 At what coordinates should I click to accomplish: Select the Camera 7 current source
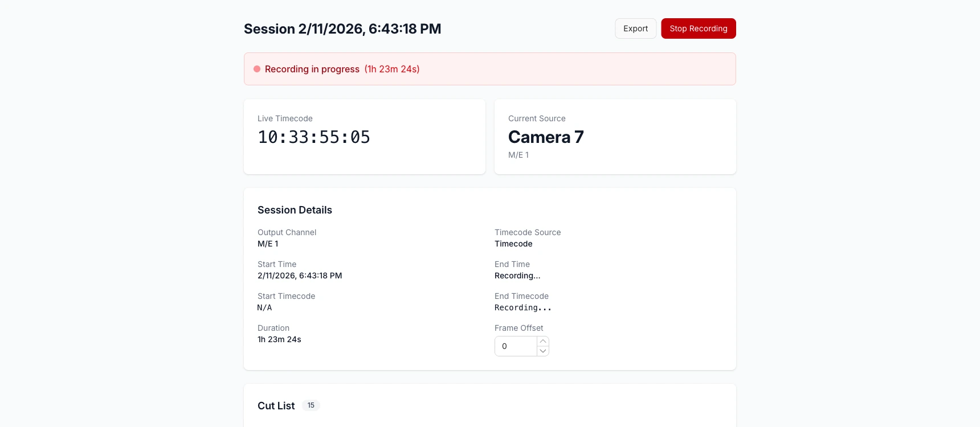tap(546, 137)
